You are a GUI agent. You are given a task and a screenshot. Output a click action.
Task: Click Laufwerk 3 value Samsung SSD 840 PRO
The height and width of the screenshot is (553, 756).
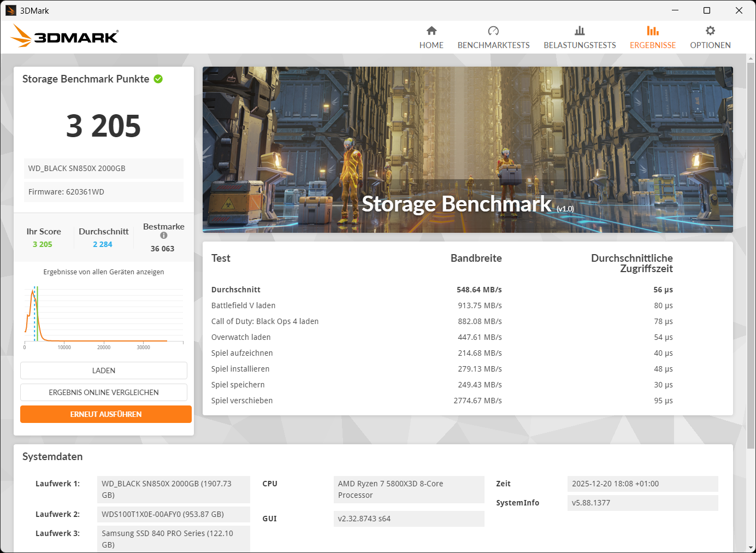pyautogui.click(x=173, y=539)
